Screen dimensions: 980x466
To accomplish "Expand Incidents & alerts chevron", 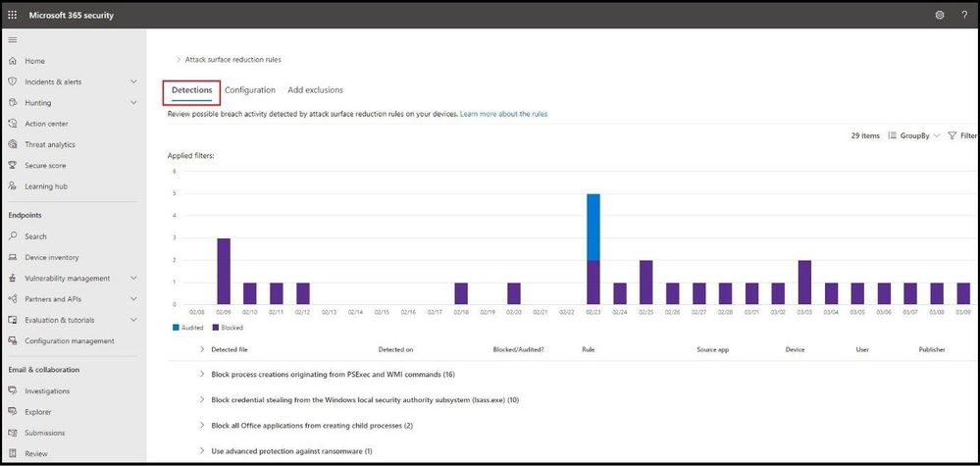I will (x=133, y=81).
